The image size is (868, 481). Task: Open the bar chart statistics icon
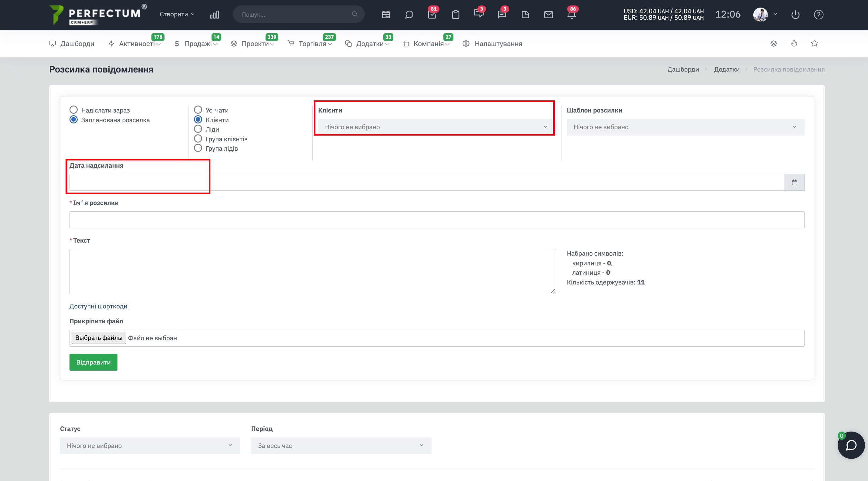[214, 15]
